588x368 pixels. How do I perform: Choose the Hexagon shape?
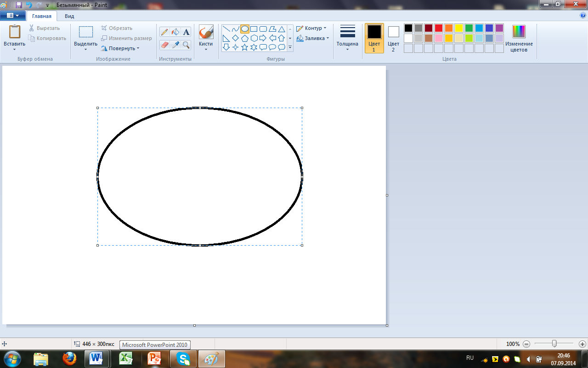click(254, 38)
